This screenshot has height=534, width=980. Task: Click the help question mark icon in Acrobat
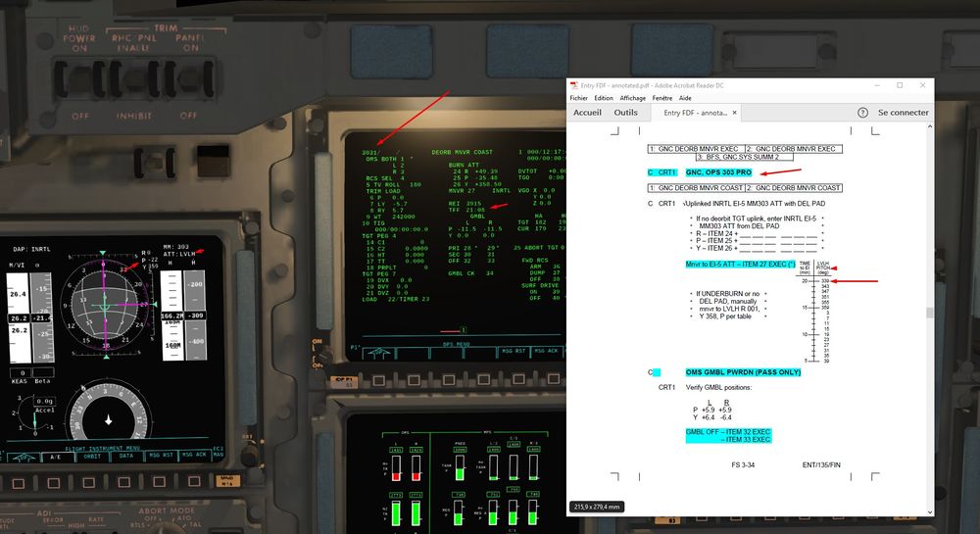(862, 113)
